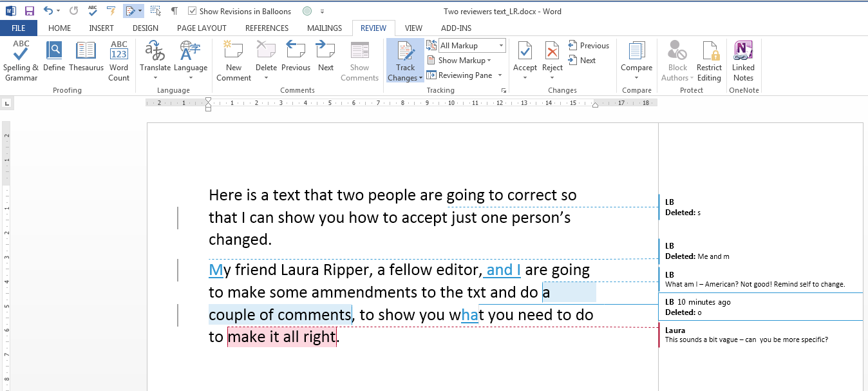Open the FILE menu
The image size is (868, 391).
click(19, 28)
